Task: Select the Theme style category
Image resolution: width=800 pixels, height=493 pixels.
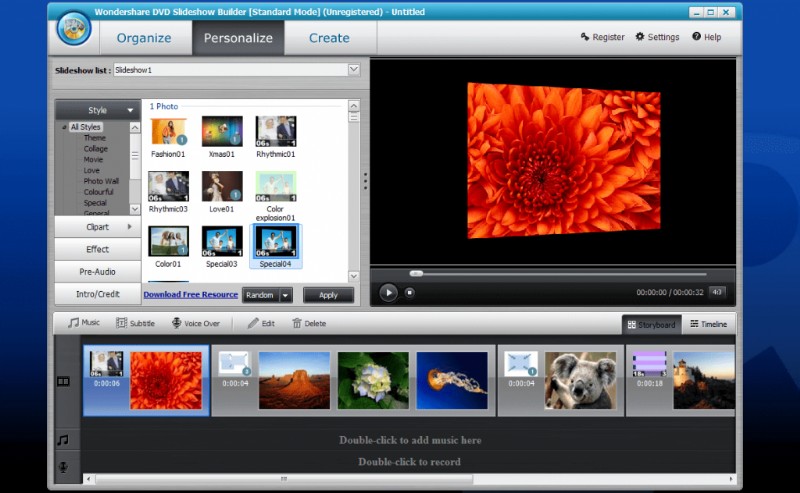Action: coord(95,138)
